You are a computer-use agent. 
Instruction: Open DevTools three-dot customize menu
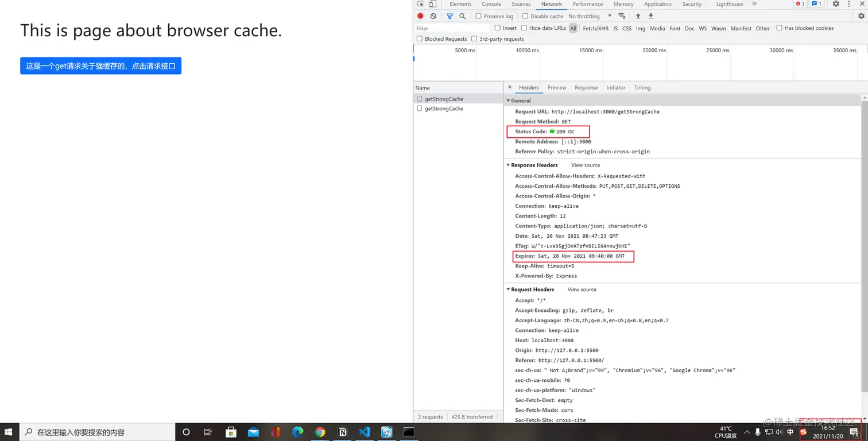click(849, 4)
